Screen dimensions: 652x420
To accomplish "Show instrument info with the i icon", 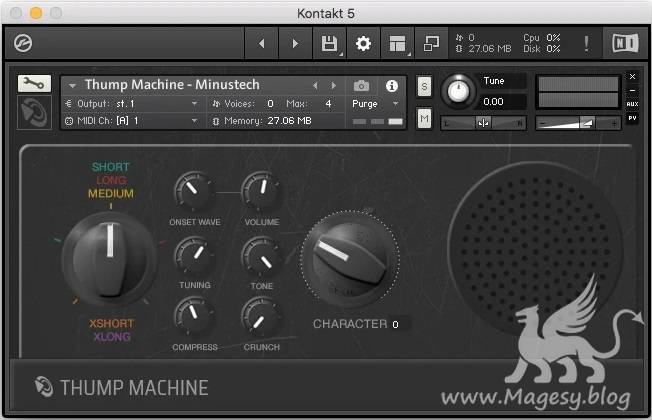I will (x=392, y=86).
